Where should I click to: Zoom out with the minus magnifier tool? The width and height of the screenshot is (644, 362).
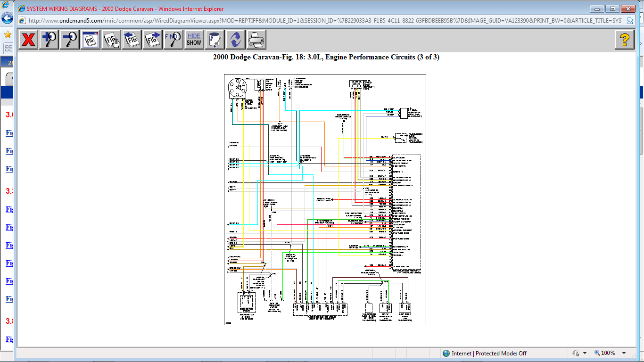tap(70, 40)
